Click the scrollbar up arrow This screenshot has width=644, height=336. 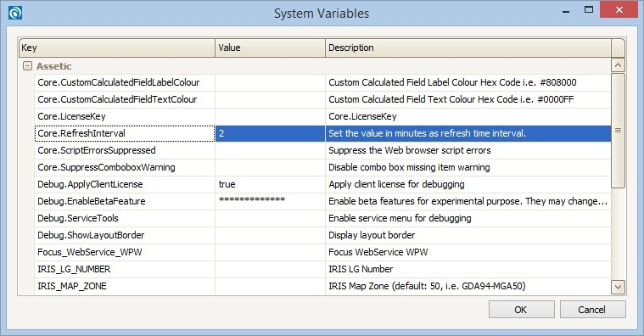[618, 64]
